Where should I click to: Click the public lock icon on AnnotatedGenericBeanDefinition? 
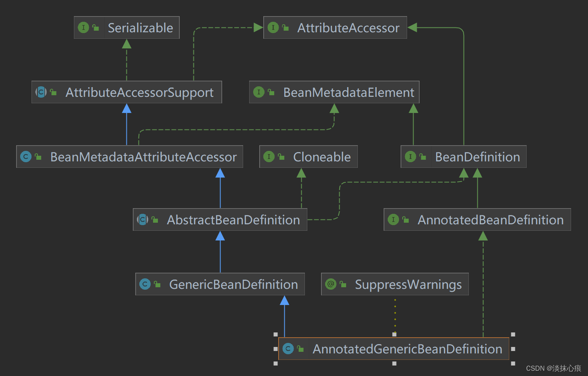[x=300, y=349]
